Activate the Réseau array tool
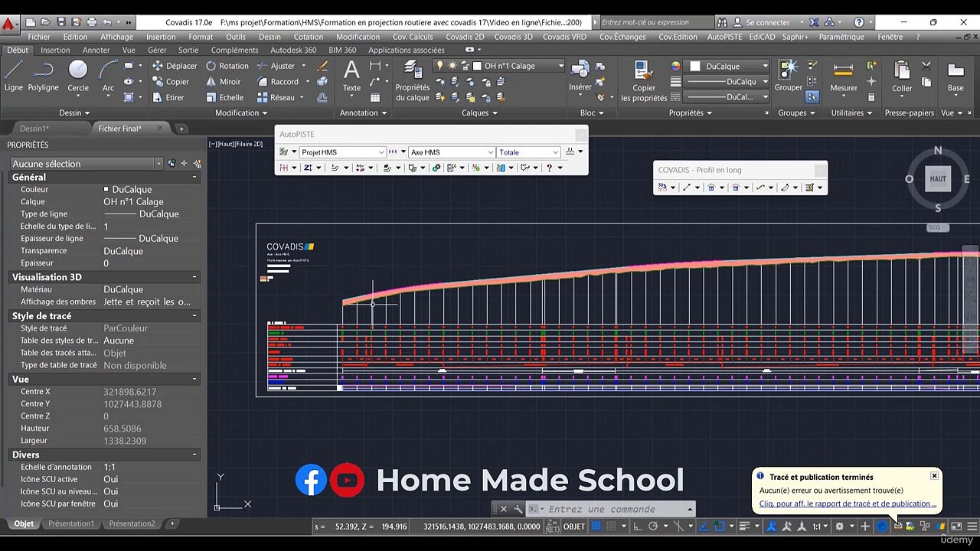This screenshot has height=551, width=980. pyautogui.click(x=276, y=98)
